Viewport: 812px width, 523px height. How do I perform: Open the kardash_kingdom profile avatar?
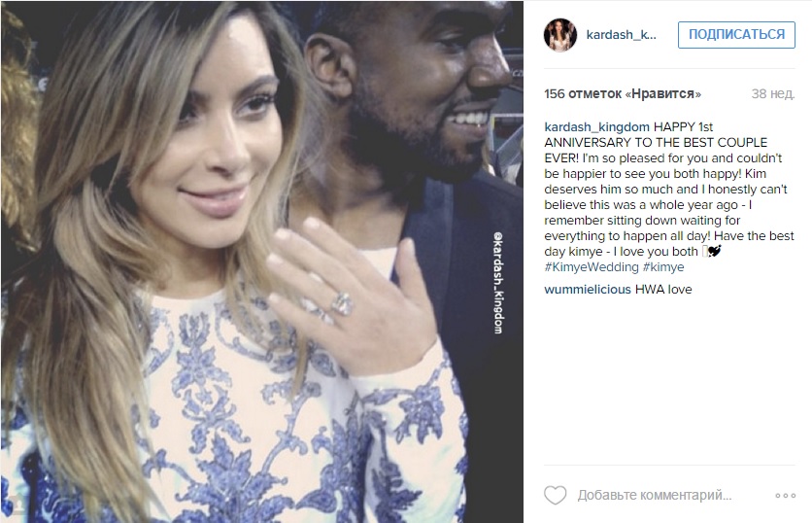click(x=560, y=35)
